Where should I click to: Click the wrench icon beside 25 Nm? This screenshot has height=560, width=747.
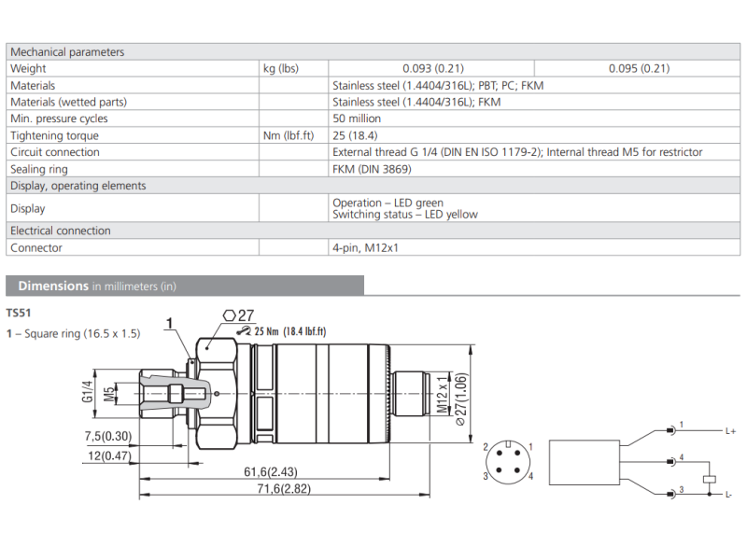pos(245,330)
